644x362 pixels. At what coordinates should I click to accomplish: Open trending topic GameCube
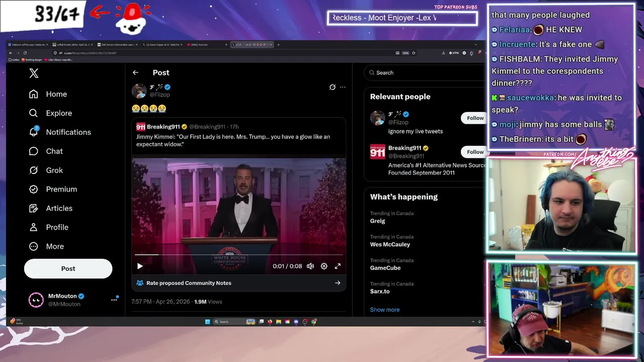385,268
